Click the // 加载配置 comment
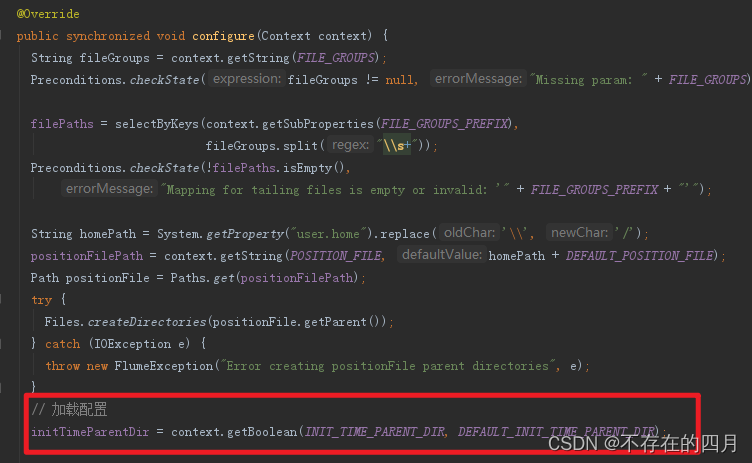 [x=69, y=410]
